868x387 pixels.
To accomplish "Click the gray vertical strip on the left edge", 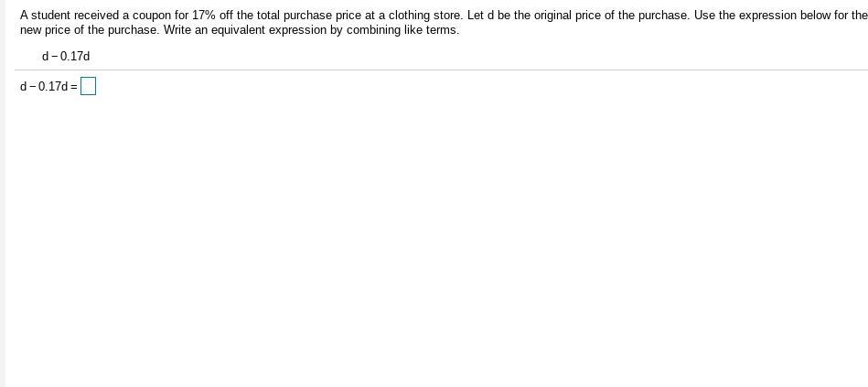I will coord(3,193).
